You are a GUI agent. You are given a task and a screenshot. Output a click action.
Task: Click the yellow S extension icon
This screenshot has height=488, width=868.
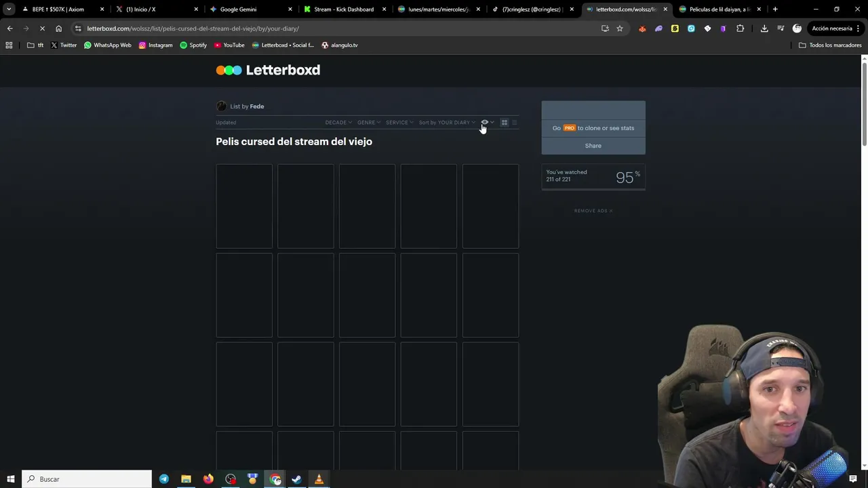pyautogui.click(x=675, y=28)
